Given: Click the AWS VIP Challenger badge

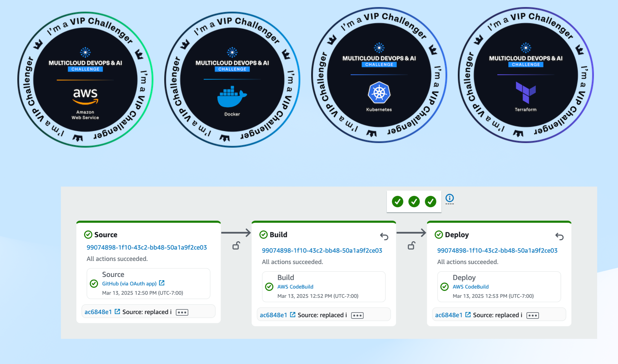Looking at the screenshot, I should (x=85, y=80).
